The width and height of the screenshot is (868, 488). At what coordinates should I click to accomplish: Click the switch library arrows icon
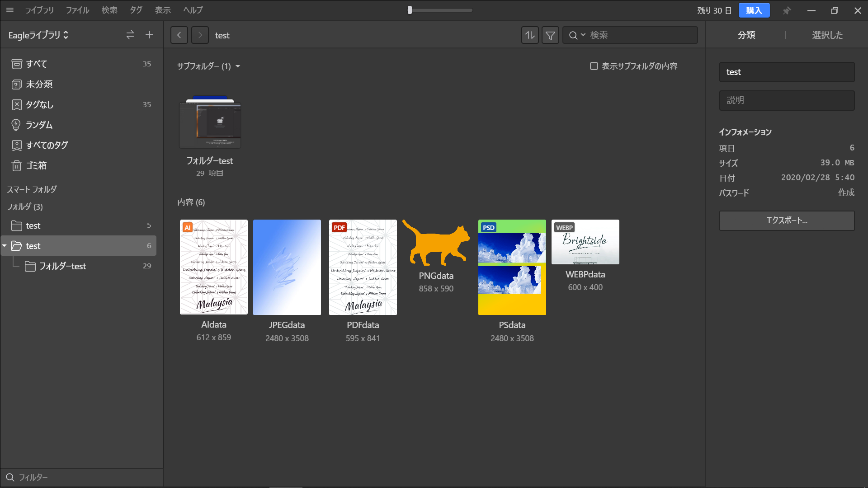click(130, 35)
